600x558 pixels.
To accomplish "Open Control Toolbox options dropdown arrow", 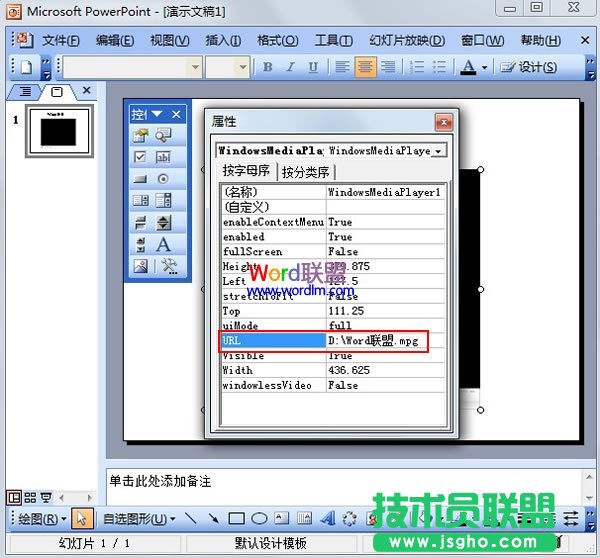I will point(157,114).
